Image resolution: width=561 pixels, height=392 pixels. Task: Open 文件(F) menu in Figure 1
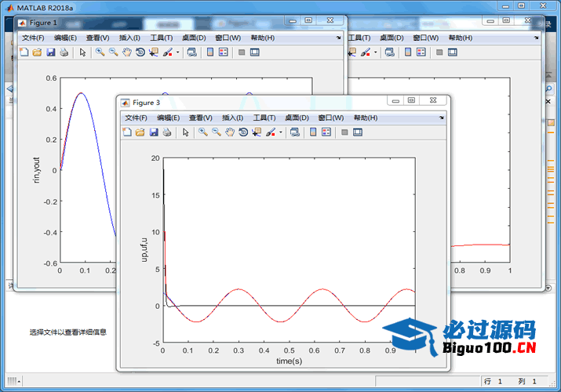[33, 38]
